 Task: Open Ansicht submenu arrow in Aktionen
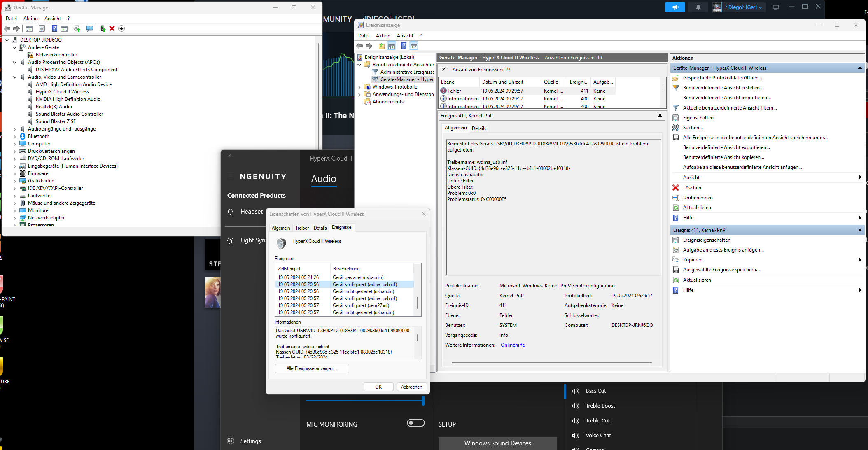tap(860, 177)
